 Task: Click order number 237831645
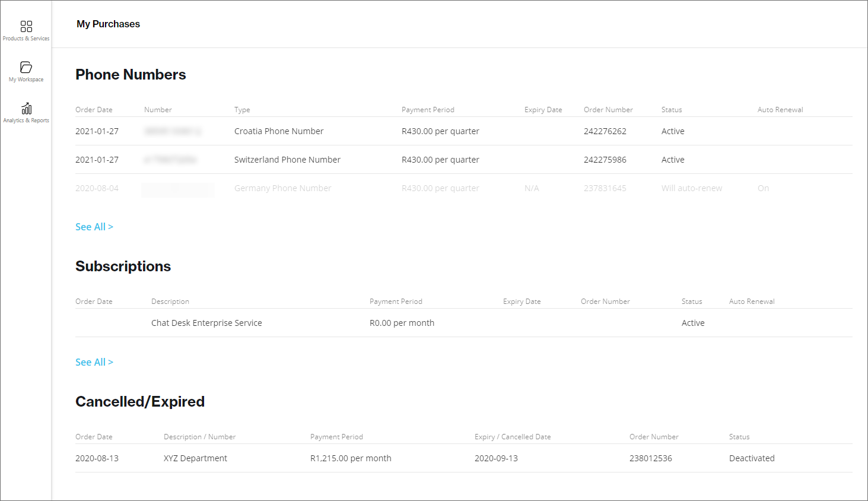coord(605,188)
